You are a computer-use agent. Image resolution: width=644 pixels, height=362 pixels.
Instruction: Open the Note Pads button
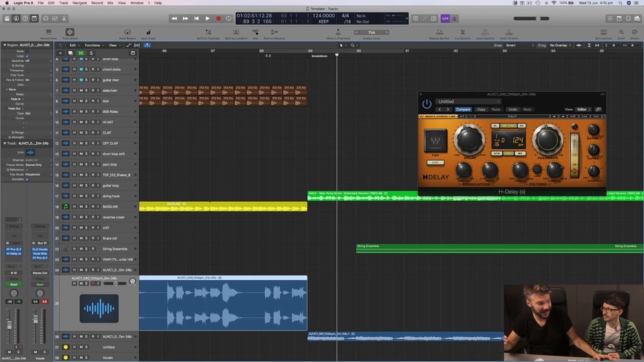coord(619,19)
